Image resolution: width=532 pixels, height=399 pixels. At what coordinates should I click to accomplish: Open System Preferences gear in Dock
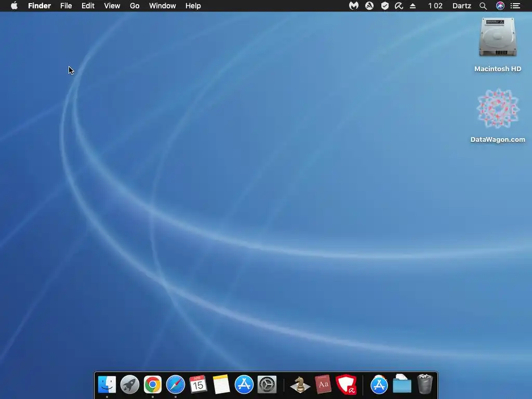click(x=267, y=384)
